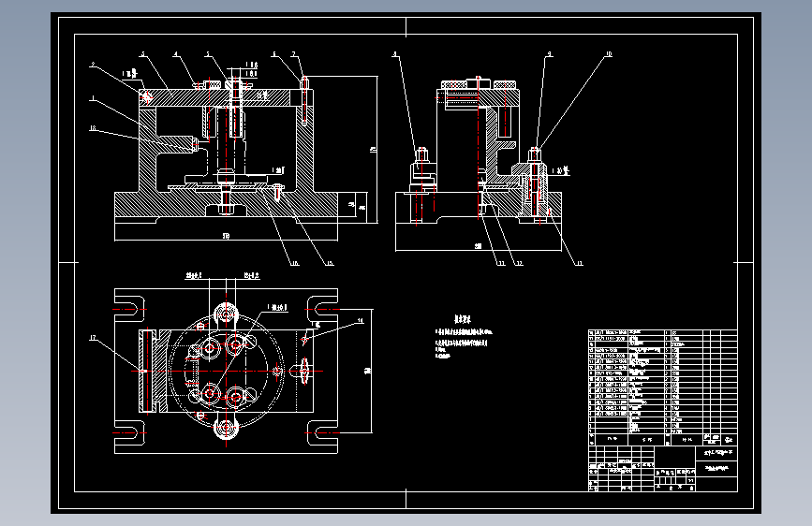Click the base width dimension under front view

[x=226, y=237]
